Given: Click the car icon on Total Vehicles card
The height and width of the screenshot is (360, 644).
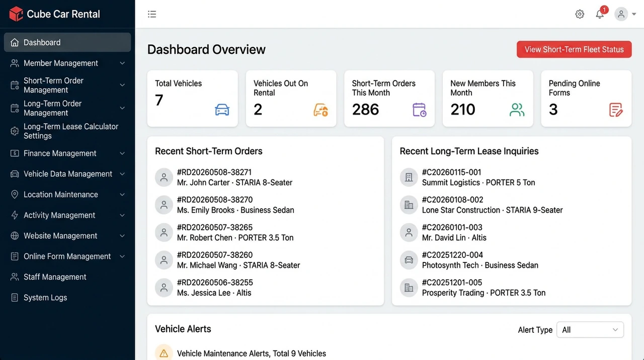Looking at the screenshot, I should point(222,109).
